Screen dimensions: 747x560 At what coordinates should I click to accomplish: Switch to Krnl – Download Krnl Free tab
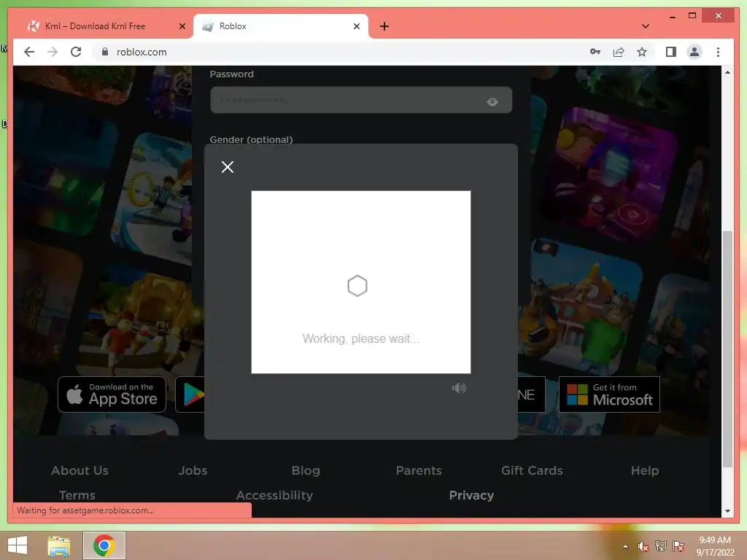click(x=96, y=26)
